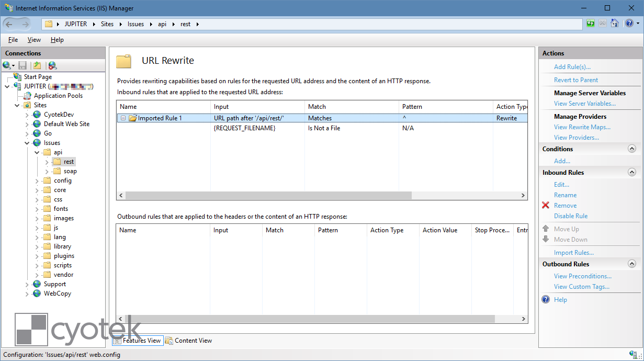Screen dimensions: 644x361
Task: Click the Save floppy disk icon in Connections
Action: [x=22, y=65]
